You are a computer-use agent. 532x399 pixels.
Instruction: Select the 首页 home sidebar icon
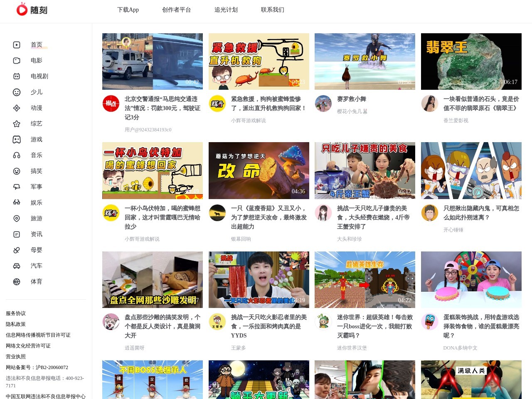[x=17, y=45]
